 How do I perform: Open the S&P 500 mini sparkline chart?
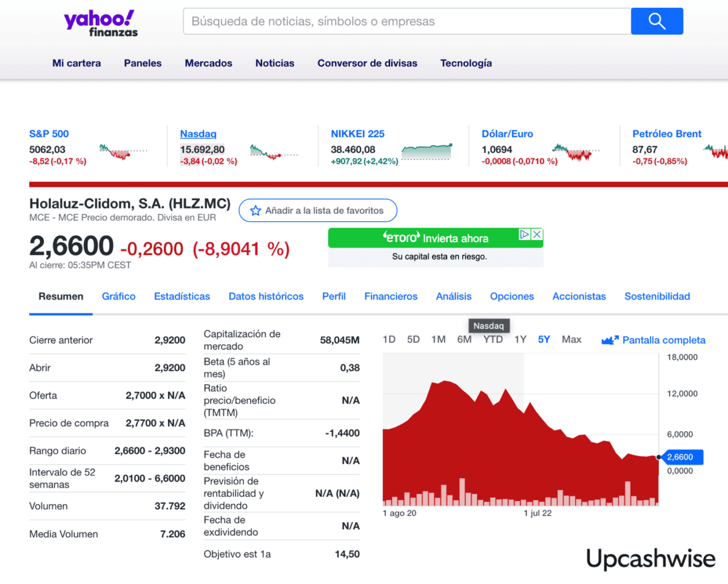pyautogui.click(x=124, y=151)
